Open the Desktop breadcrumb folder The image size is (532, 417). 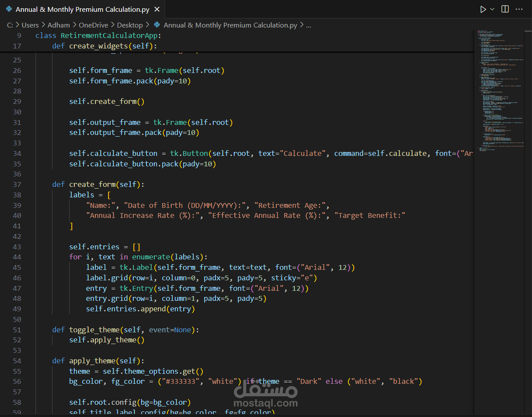(x=130, y=25)
